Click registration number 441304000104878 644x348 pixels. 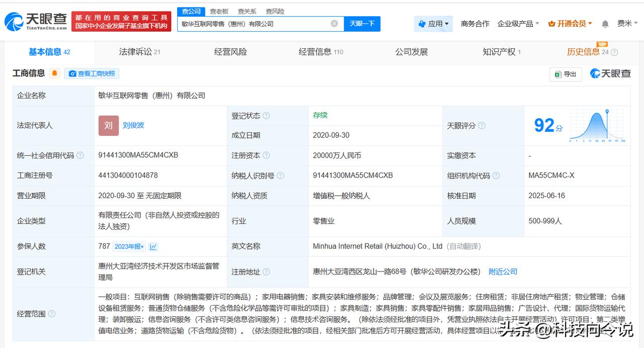pos(128,176)
